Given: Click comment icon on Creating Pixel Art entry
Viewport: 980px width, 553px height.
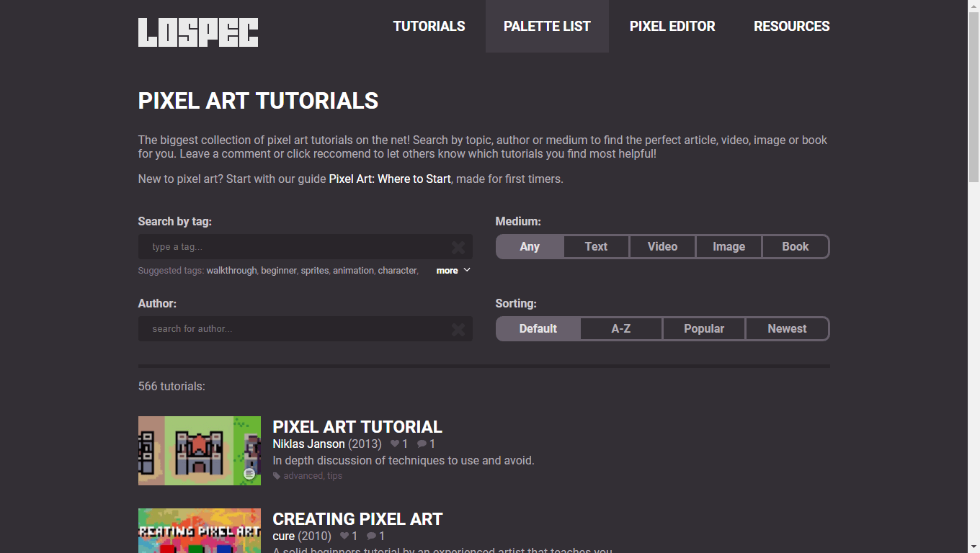Looking at the screenshot, I should [371, 536].
